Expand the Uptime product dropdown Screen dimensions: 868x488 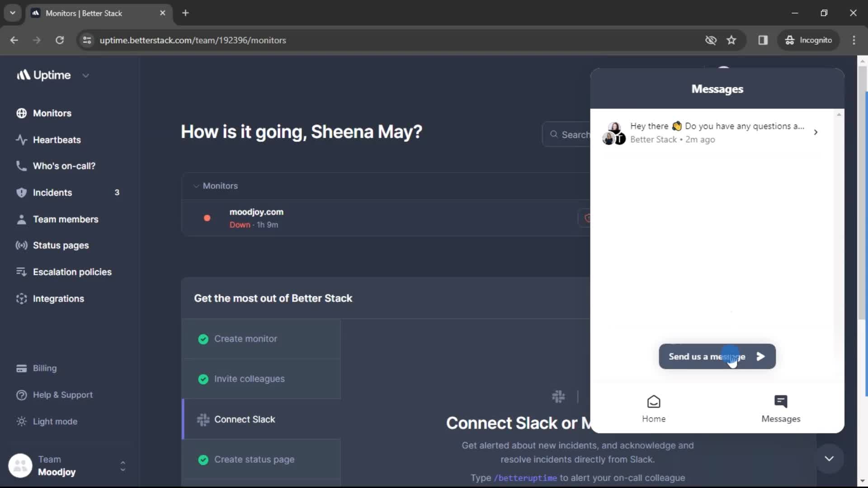click(86, 75)
